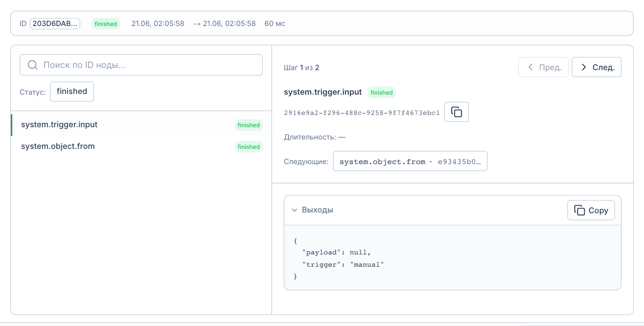Select system.trigger.input node in list
This screenshot has height=326, width=644.
pyautogui.click(x=141, y=125)
